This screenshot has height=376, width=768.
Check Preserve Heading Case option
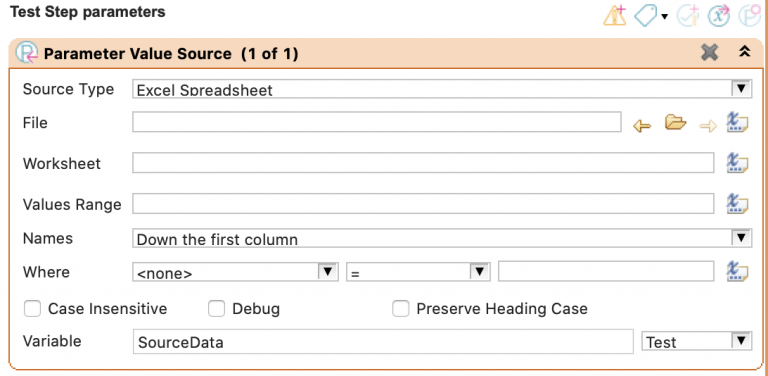tap(401, 309)
